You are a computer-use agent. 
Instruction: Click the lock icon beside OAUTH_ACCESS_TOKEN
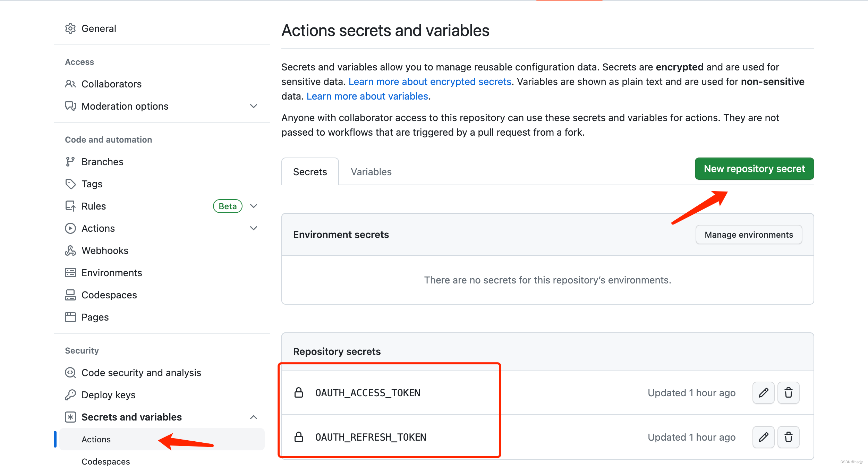point(299,393)
